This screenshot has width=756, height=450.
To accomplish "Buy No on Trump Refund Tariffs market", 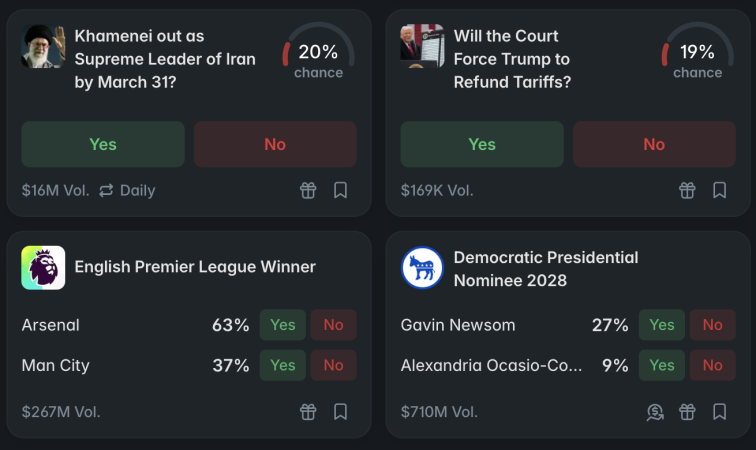I will click(654, 144).
